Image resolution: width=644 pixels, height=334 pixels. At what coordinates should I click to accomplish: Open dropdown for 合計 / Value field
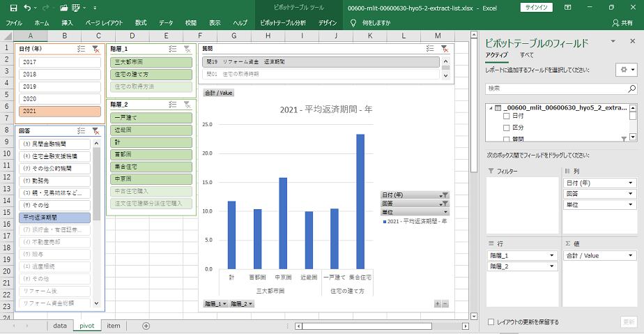[x=631, y=256]
